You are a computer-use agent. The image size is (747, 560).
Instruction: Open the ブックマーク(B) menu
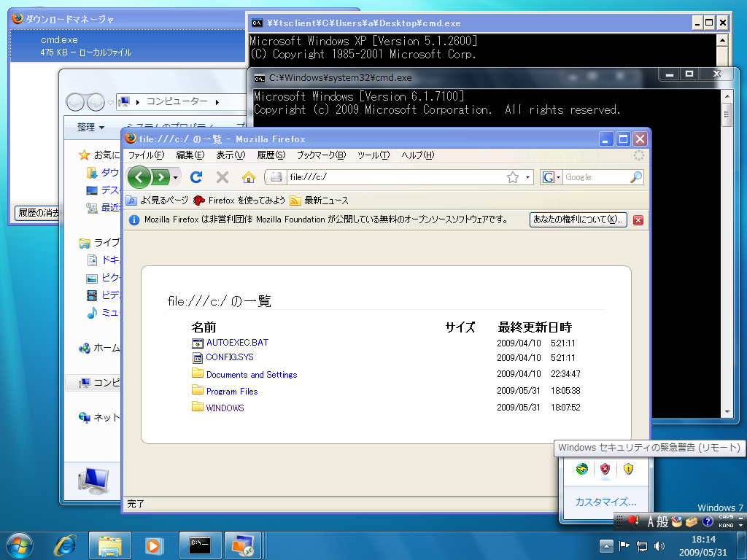[321, 155]
